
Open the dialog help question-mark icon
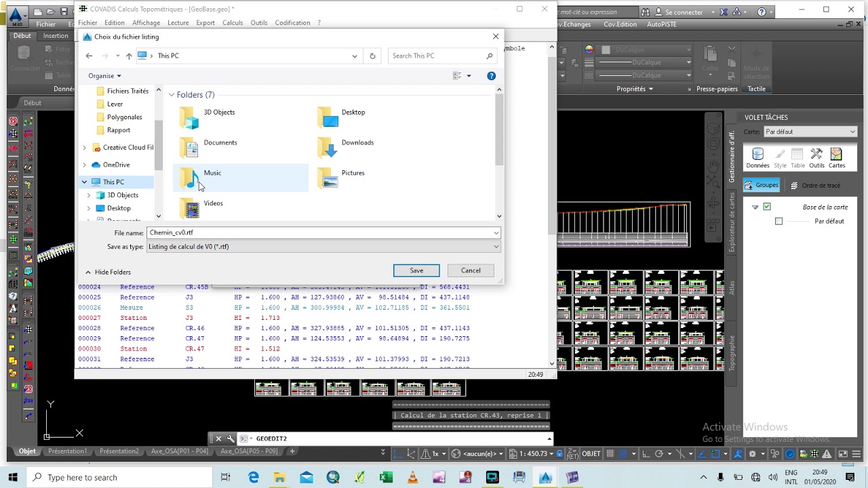point(491,76)
